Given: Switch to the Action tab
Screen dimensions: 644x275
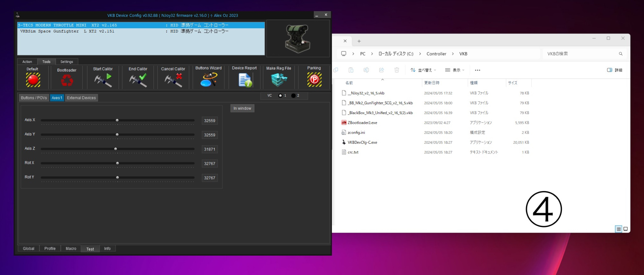Looking at the screenshot, I should click(27, 62).
